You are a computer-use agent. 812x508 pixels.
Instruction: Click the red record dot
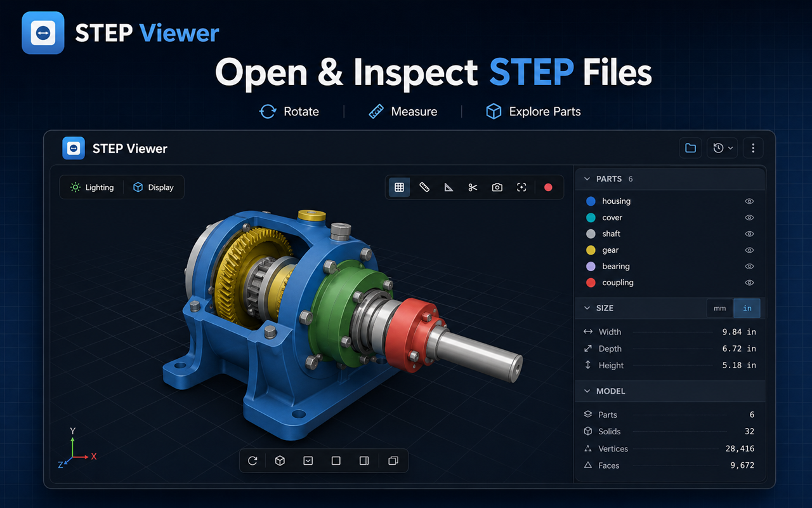click(548, 187)
